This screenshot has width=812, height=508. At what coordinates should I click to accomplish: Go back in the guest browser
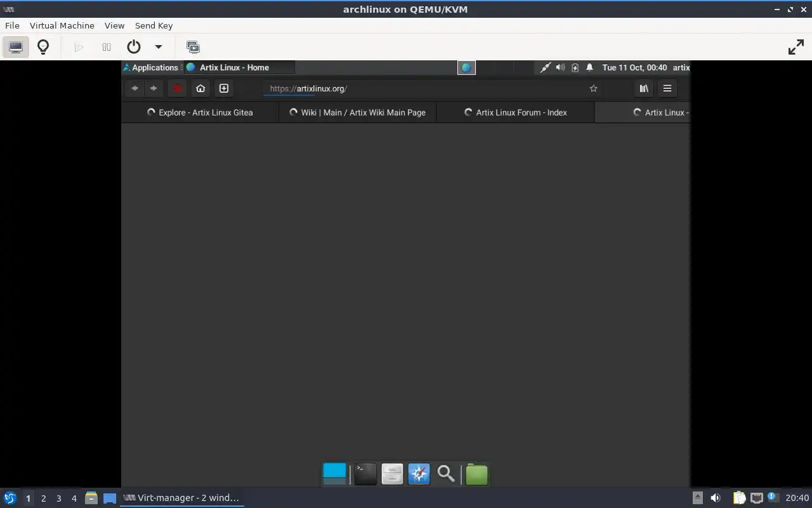(x=134, y=88)
